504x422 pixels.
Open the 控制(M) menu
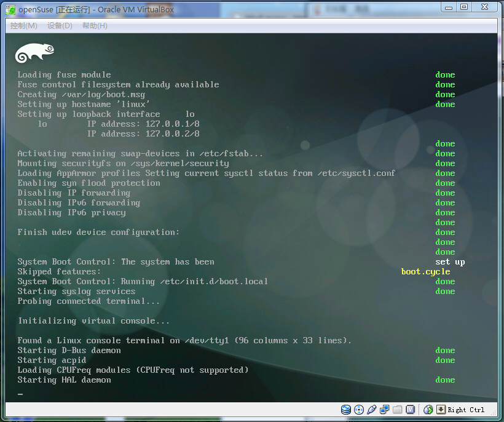23,26
